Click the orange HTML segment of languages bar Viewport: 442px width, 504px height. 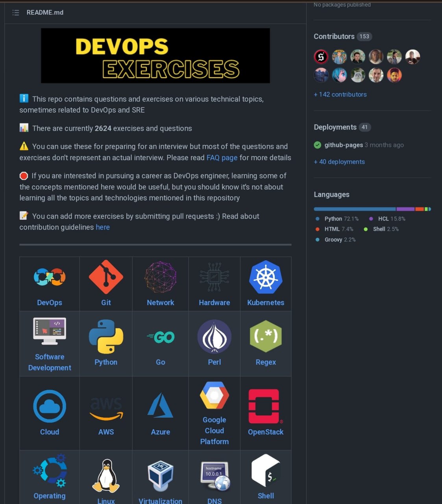pos(420,209)
